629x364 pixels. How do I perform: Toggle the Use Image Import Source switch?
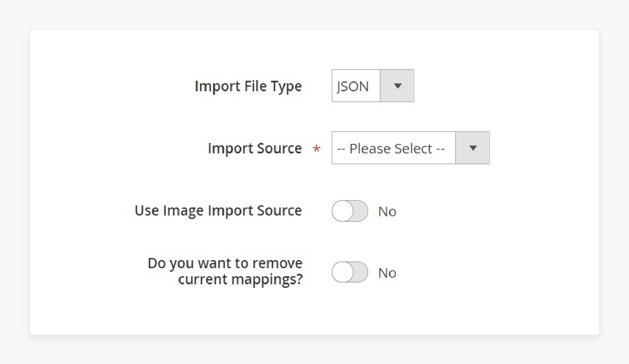coord(350,211)
